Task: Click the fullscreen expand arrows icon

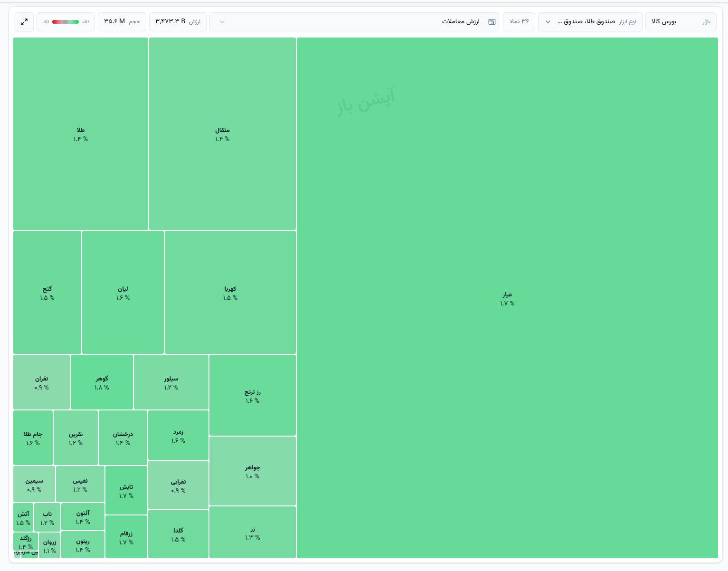Action: [x=24, y=22]
